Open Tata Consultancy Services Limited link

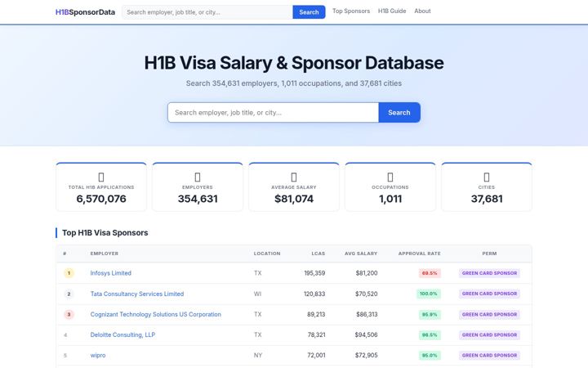click(x=137, y=294)
